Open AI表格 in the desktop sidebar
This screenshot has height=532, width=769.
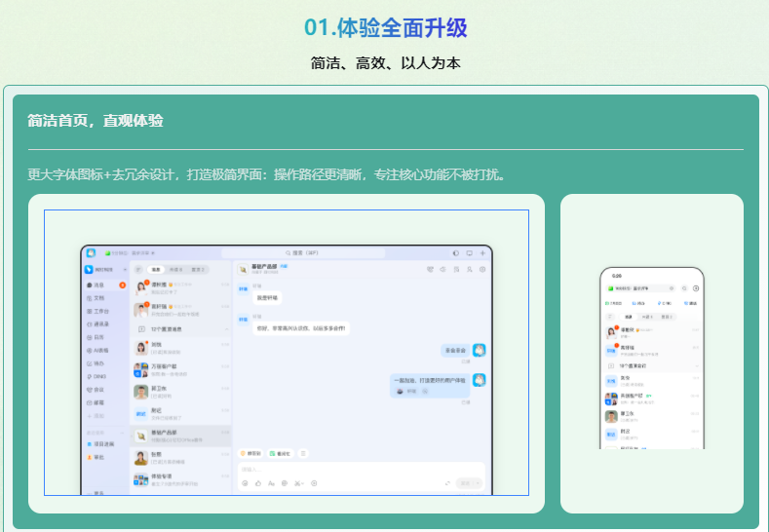pos(100,350)
